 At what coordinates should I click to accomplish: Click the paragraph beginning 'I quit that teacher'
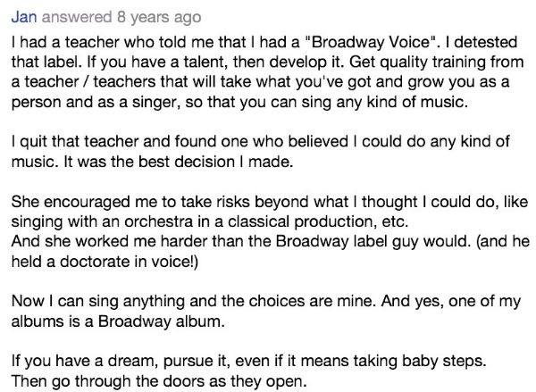261,152
